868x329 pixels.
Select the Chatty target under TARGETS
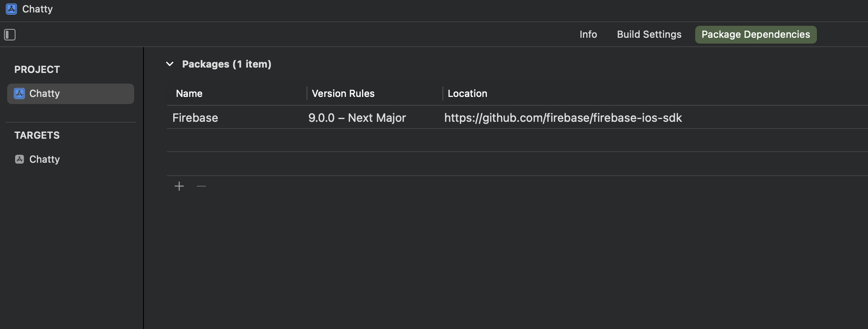(44, 159)
